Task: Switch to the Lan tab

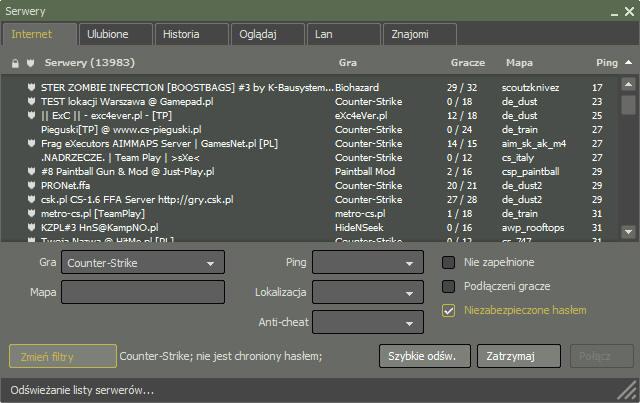Action: click(x=344, y=34)
